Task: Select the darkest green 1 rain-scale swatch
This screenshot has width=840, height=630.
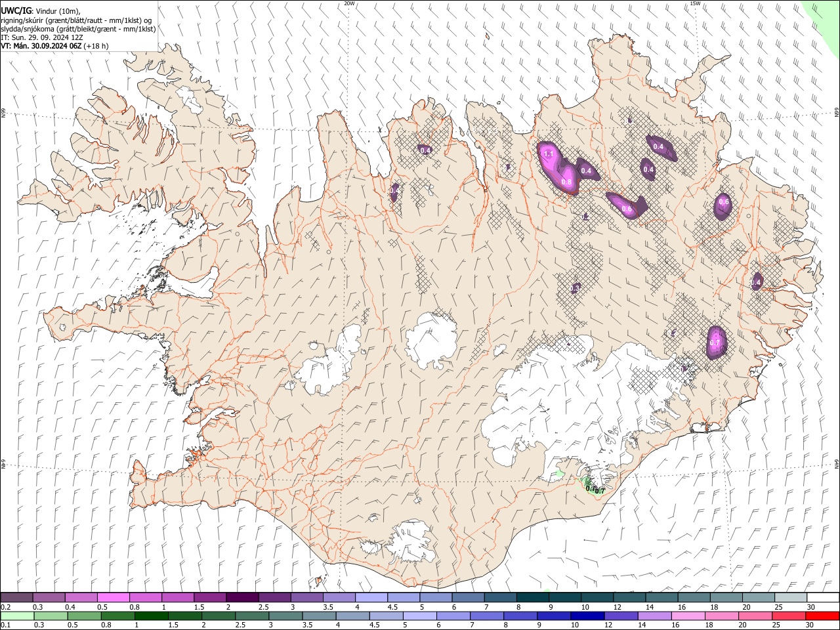Action: pos(152,616)
